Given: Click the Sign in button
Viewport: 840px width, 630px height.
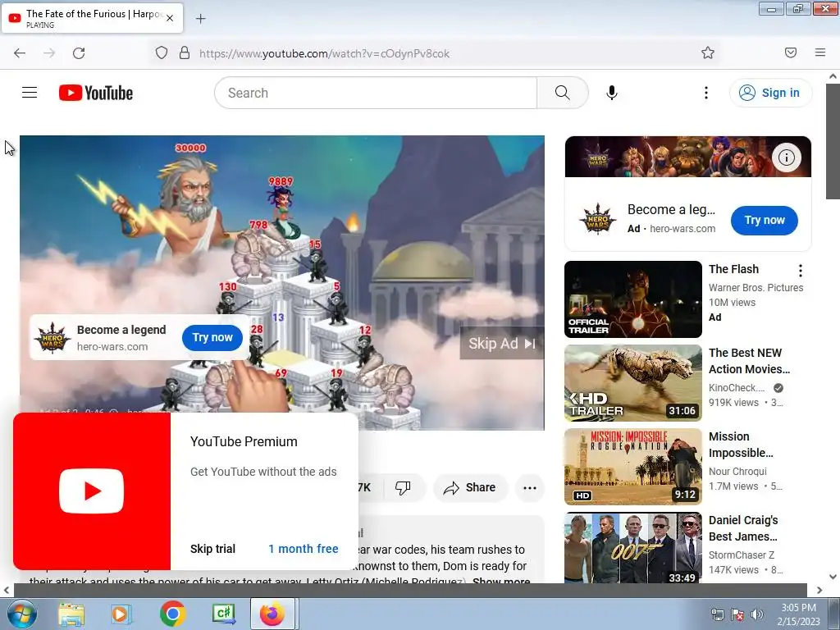Looking at the screenshot, I should (x=770, y=93).
